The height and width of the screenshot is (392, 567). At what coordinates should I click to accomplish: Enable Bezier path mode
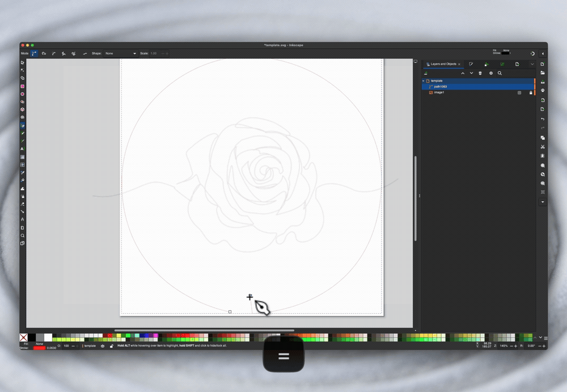(35, 53)
